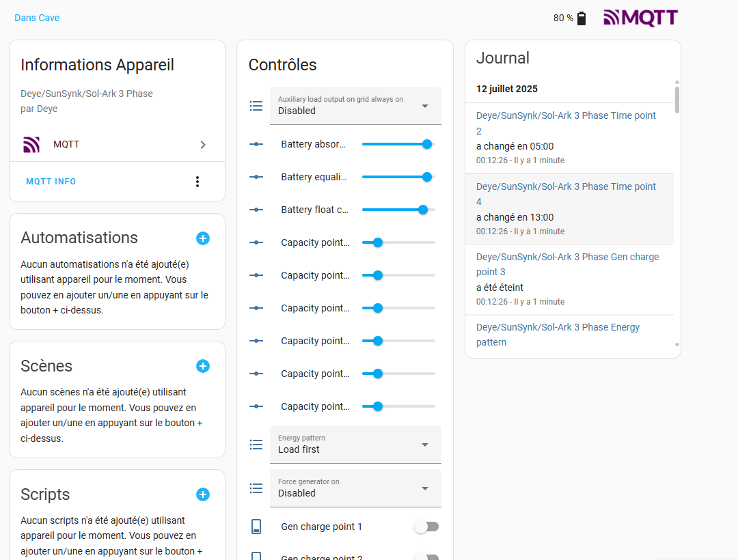Click the add Scènes plus icon
The width and height of the screenshot is (738, 560).
pyautogui.click(x=203, y=366)
